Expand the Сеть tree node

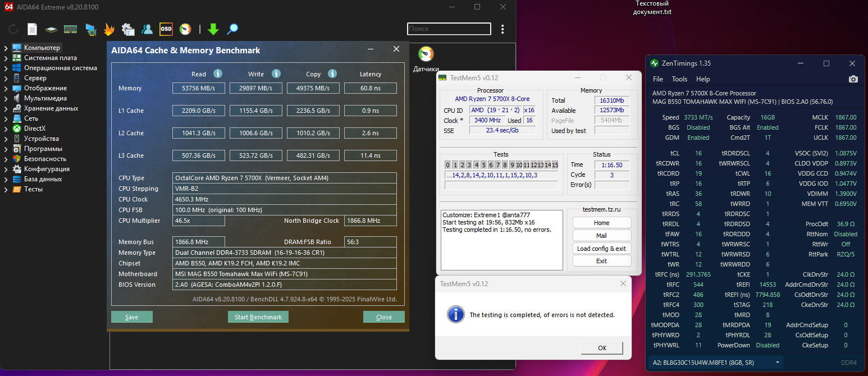(6, 118)
